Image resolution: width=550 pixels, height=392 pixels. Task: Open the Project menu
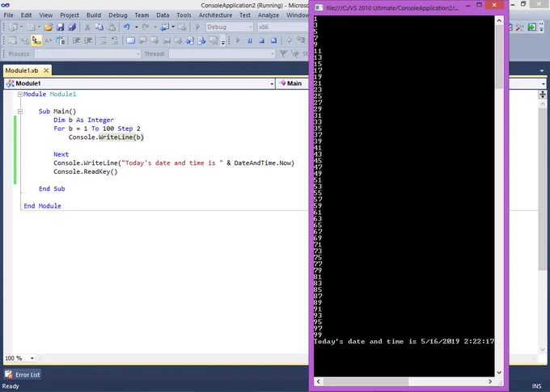(70, 15)
